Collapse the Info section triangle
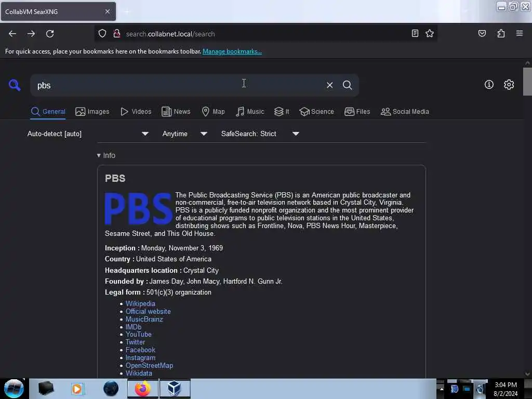This screenshot has width=532, height=399. 99,155
